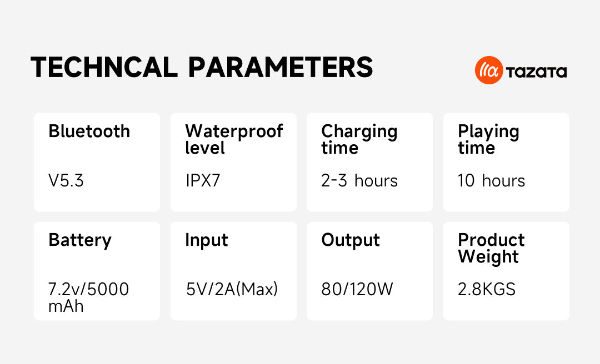The image size is (600, 364).
Task: Click the 2-3 hours value
Action: [x=359, y=181]
